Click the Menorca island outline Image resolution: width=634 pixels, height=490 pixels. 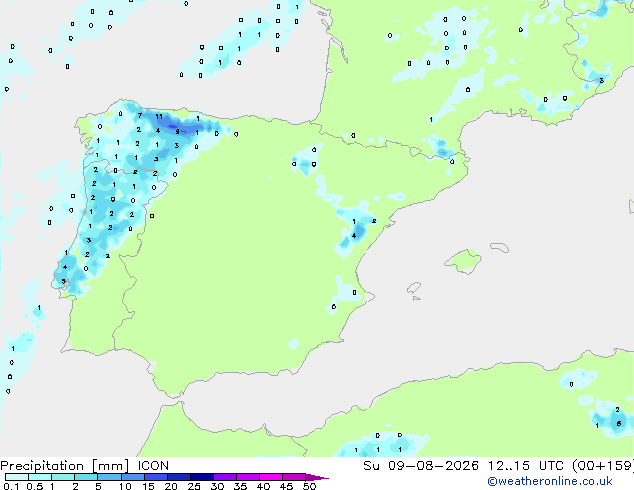tap(500, 247)
